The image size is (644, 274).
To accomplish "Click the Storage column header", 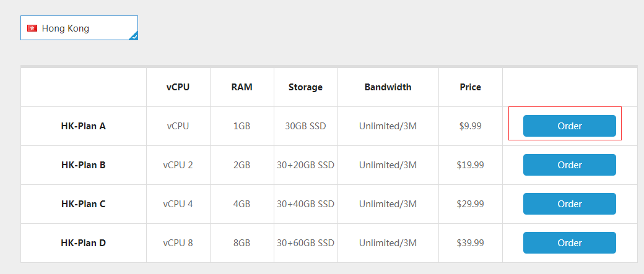I will click(x=305, y=87).
